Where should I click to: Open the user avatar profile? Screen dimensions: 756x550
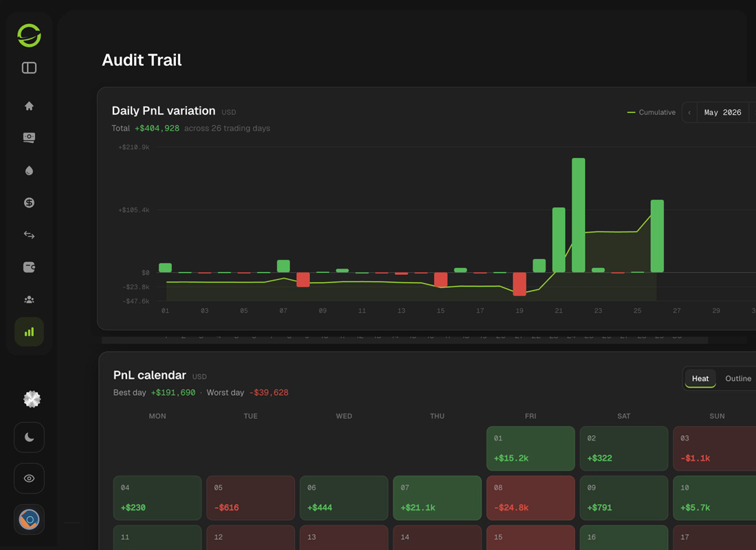pos(29,520)
